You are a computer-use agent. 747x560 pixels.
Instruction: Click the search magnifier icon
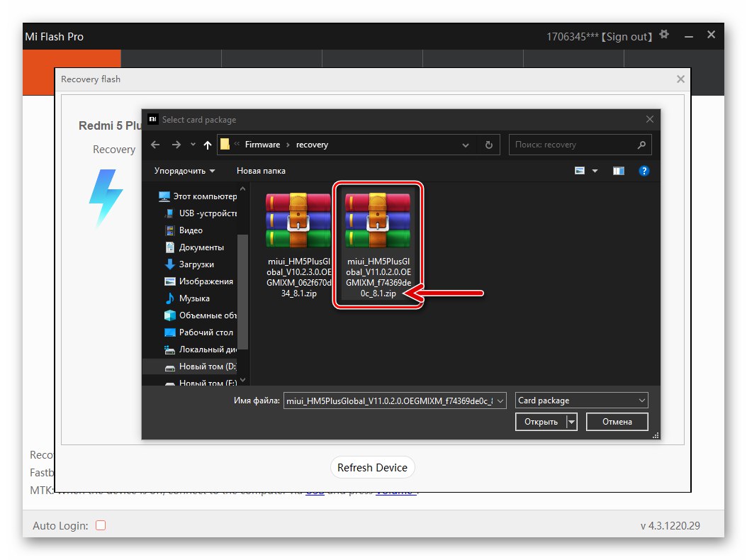(x=641, y=145)
